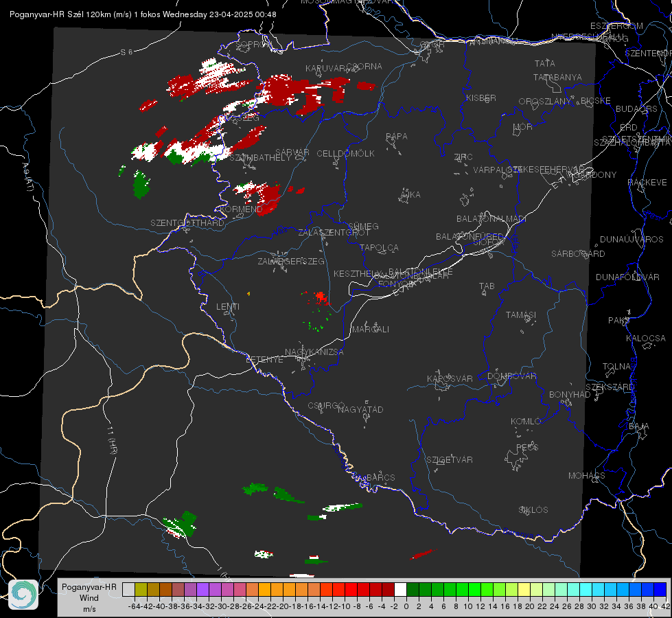Click the NAGYKANIZSA city label

[x=314, y=352]
